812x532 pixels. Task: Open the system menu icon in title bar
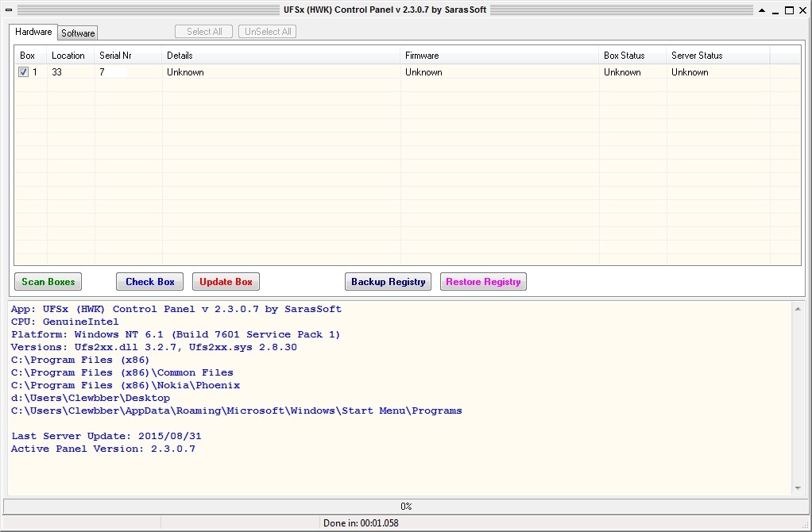[9, 10]
